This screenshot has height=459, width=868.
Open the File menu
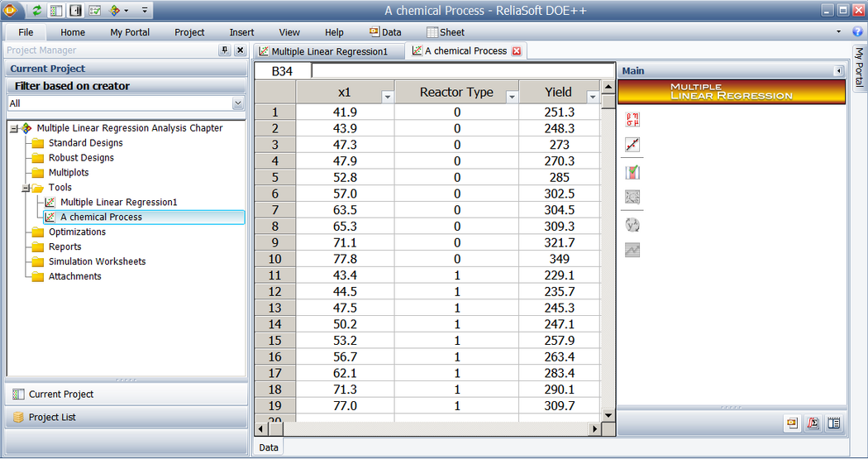[x=26, y=32]
